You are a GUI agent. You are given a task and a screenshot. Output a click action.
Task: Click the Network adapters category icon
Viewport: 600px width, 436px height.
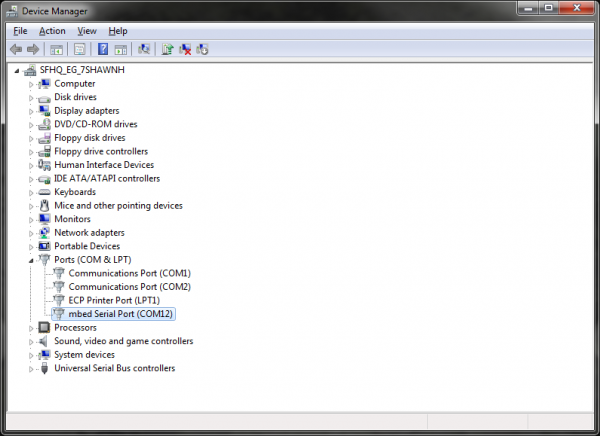click(44, 233)
